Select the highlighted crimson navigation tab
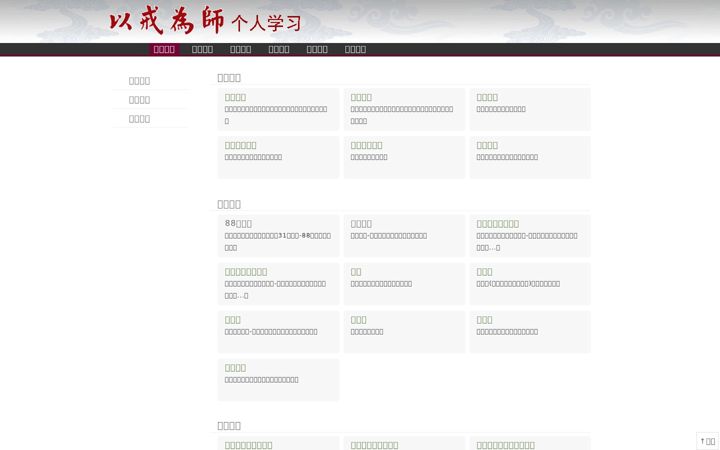720x450 pixels. click(164, 49)
